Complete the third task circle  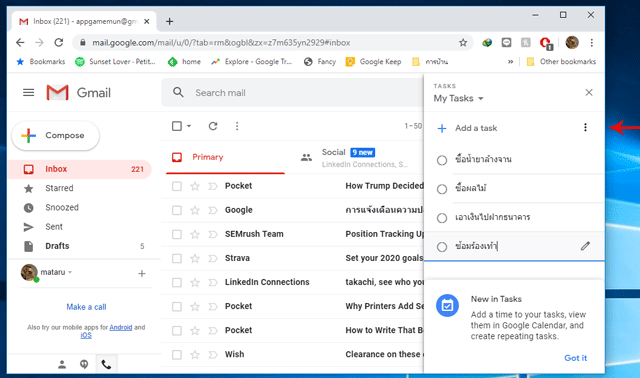[442, 218]
